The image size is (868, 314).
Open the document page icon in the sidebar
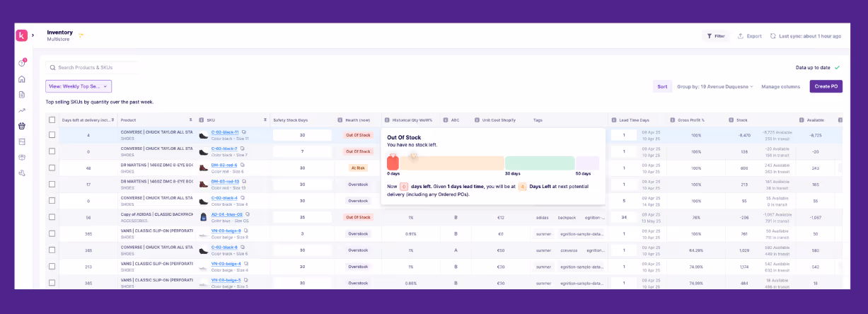[x=22, y=95]
